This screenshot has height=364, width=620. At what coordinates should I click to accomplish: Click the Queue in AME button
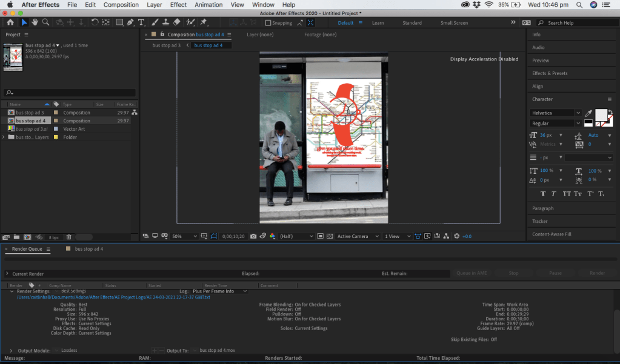pos(472,273)
